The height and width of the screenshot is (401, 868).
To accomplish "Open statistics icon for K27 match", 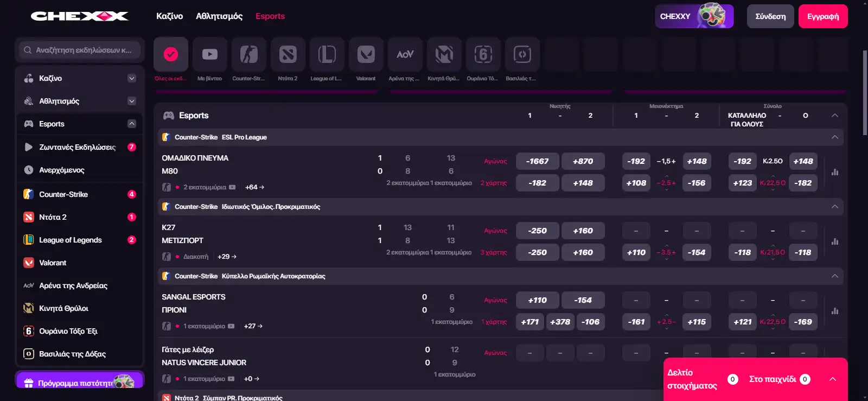I will click(835, 241).
